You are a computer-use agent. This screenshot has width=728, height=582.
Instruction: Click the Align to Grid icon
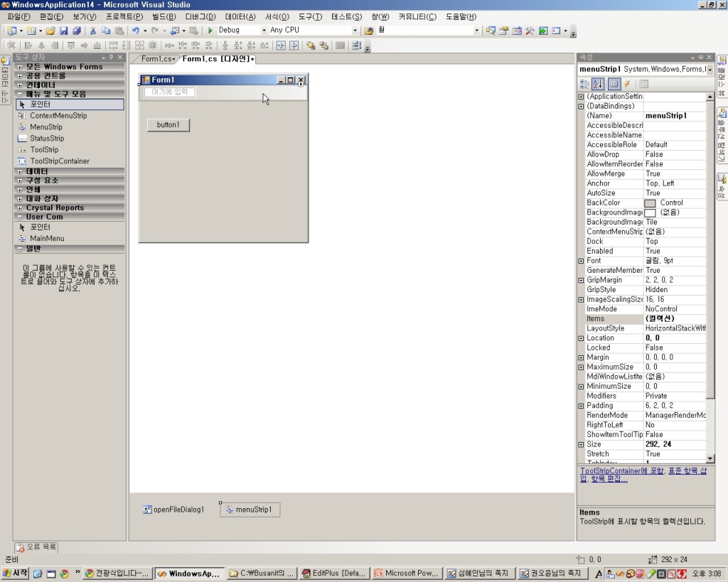point(11,45)
